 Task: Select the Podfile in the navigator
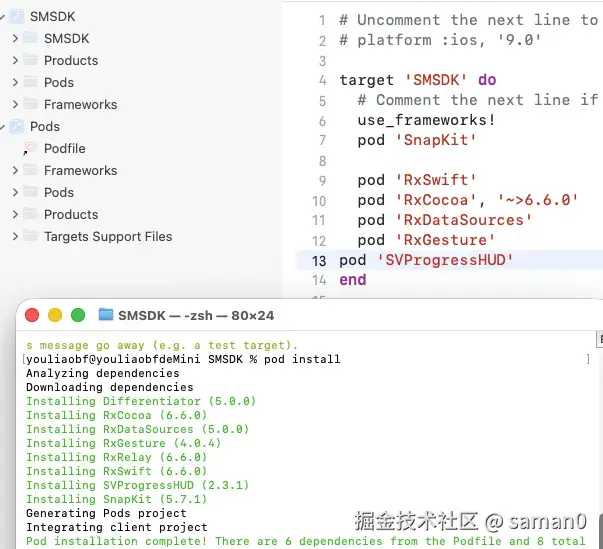click(65, 148)
